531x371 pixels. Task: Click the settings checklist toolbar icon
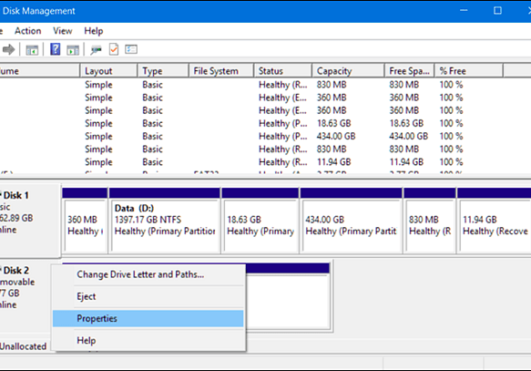tap(131, 49)
